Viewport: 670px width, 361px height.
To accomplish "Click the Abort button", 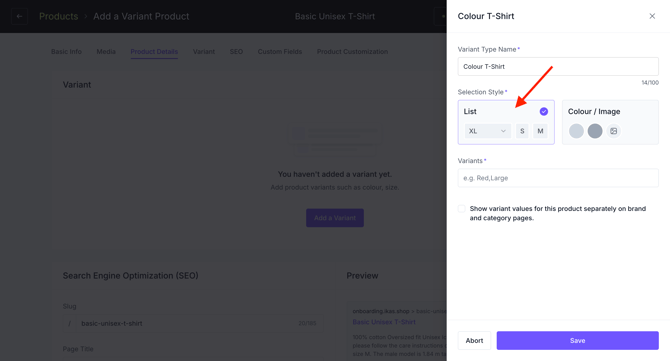I will pos(474,340).
